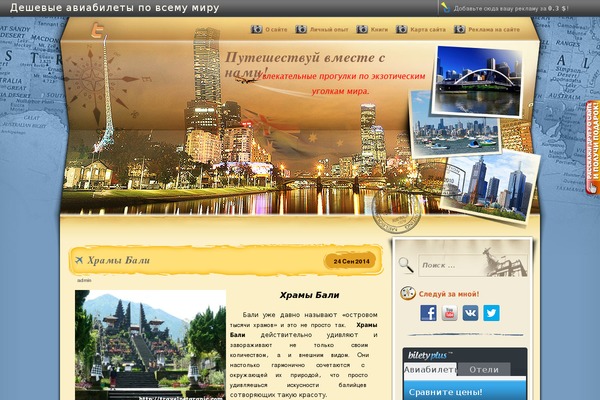Viewport: 600px width, 400px height.
Task: Click the Поиск search field
Action: tap(472, 265)
